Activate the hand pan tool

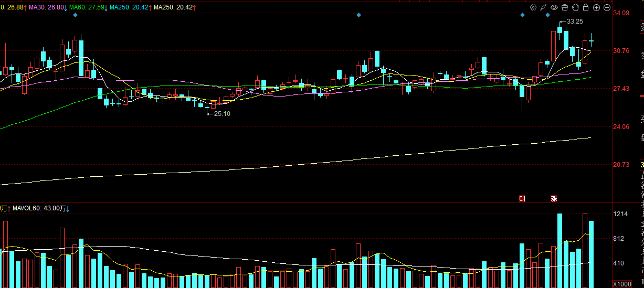(575, 7)
